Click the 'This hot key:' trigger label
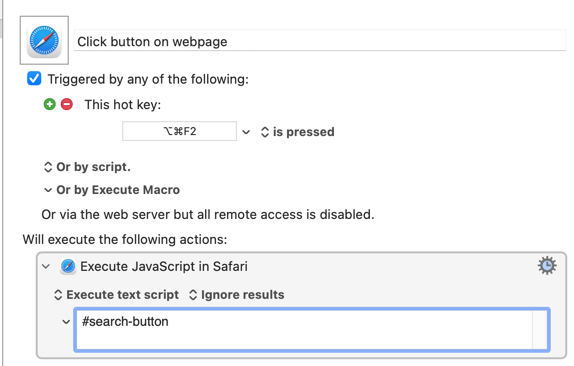574x366 pixels. click(x=123, y=105)
